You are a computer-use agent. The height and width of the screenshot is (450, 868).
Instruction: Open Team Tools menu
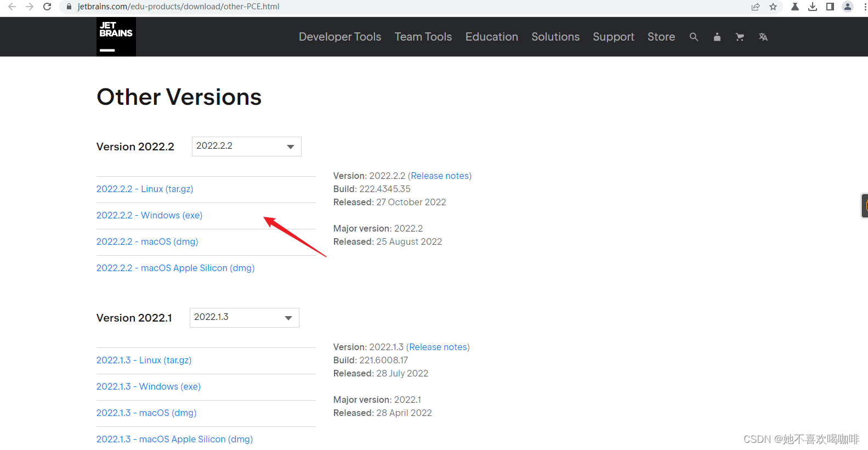pos(423,37)
